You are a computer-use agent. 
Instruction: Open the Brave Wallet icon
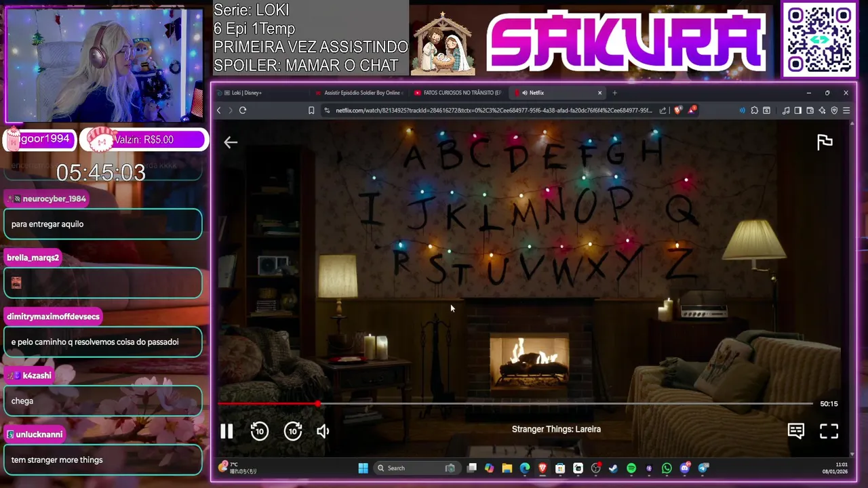pos(810,110)
